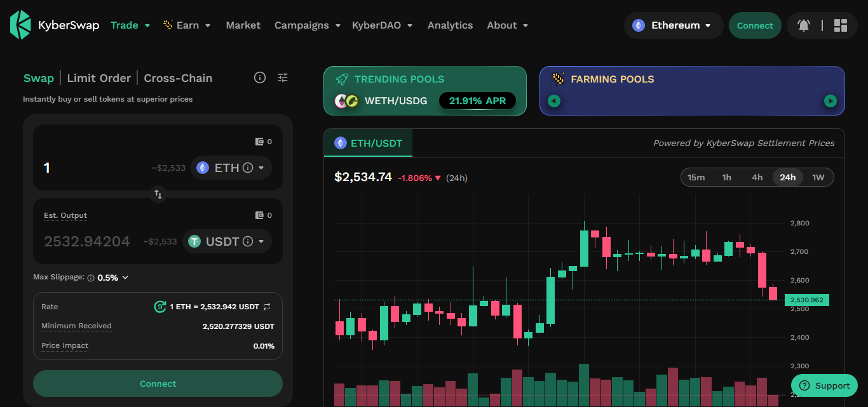Screen dimensions: 868x407
Task: Click the estimated output 2532.94204 field
Action: tap(87, 241)
